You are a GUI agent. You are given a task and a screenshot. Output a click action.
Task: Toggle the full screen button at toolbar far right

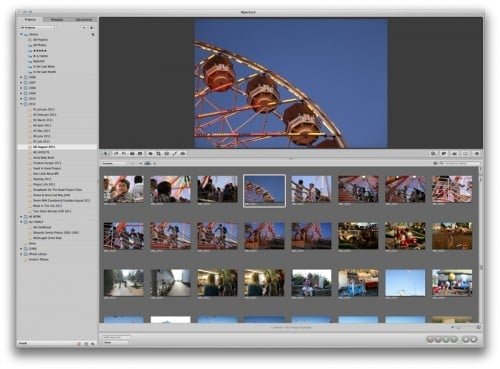point(477,154)
